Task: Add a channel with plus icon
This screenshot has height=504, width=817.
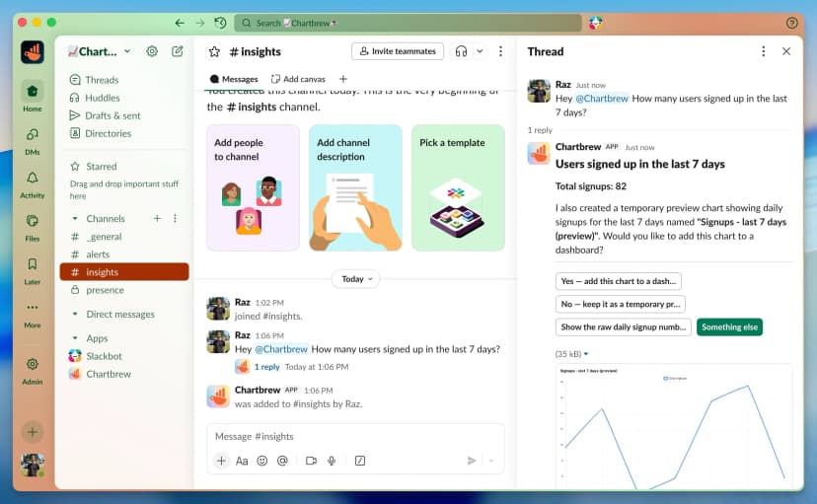Action: tap(157, 218)
